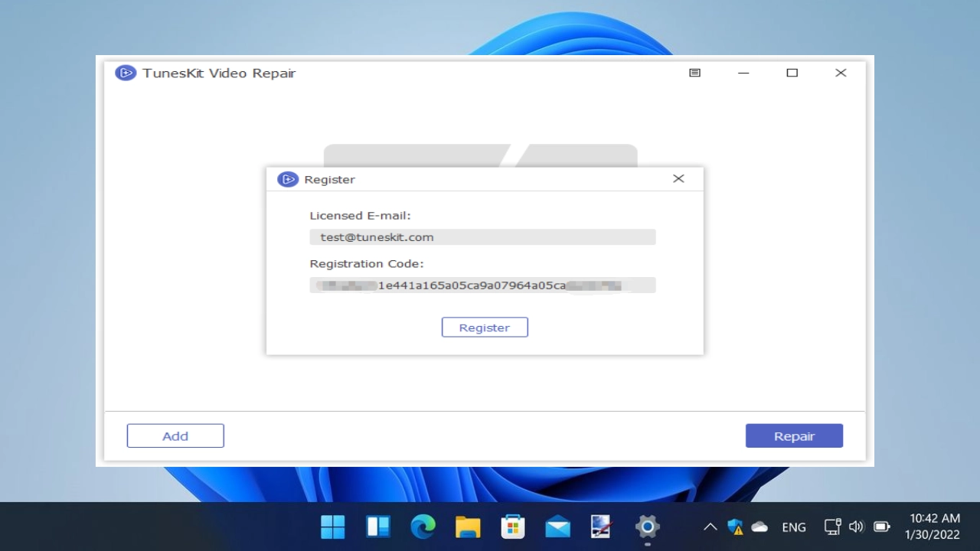Open the Snipping tool taskbar icon
Screen dimensions: 980x551
[x=603, y=527]
